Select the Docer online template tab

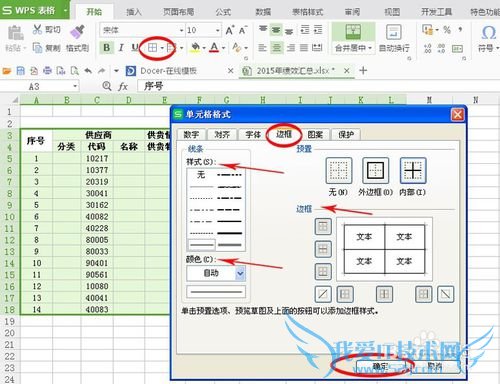(169, 71)
